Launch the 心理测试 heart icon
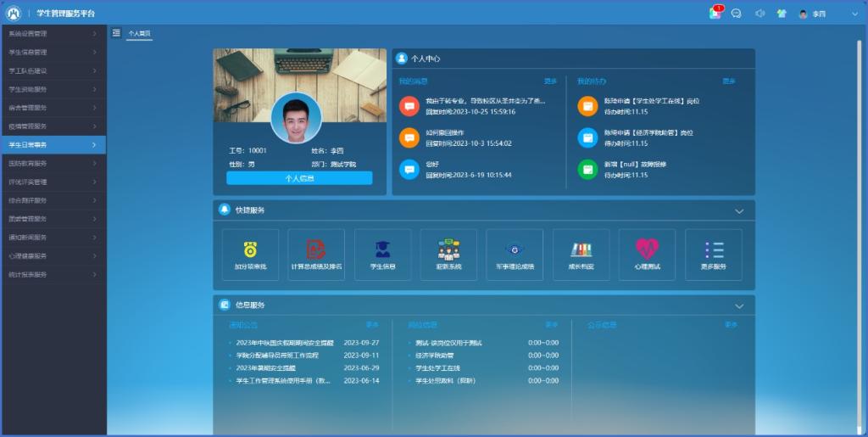The height and width of the screenshot is (437, 868). click(647, 250)
